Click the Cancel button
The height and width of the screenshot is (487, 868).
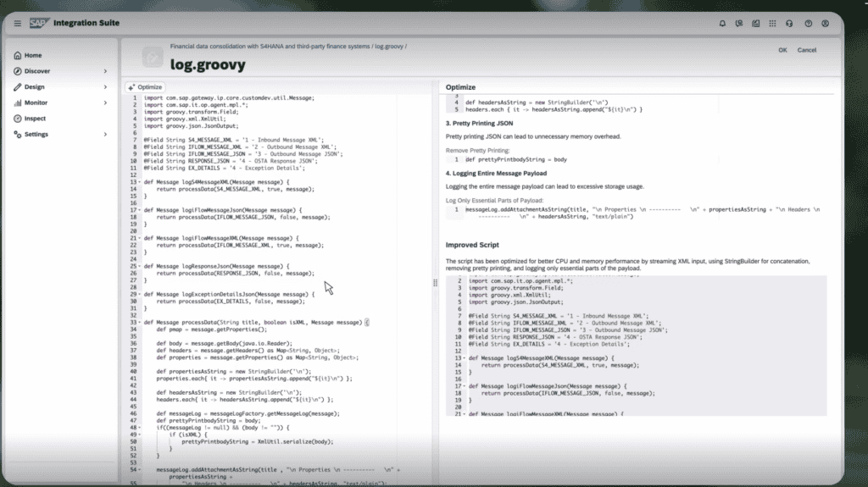click(807, 50)
